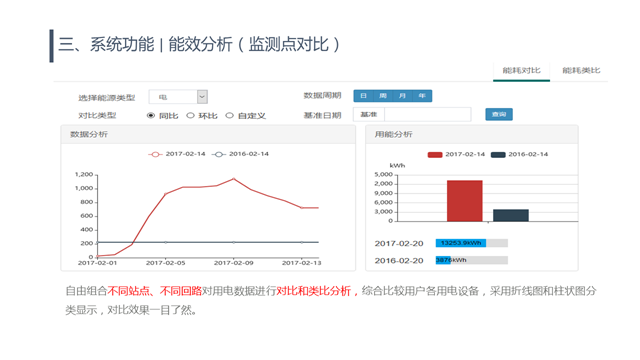This screenshot has width=640, height=360.
Task: Click the slide title 系统功能 能效分析
Action: [x=199, y=44]
